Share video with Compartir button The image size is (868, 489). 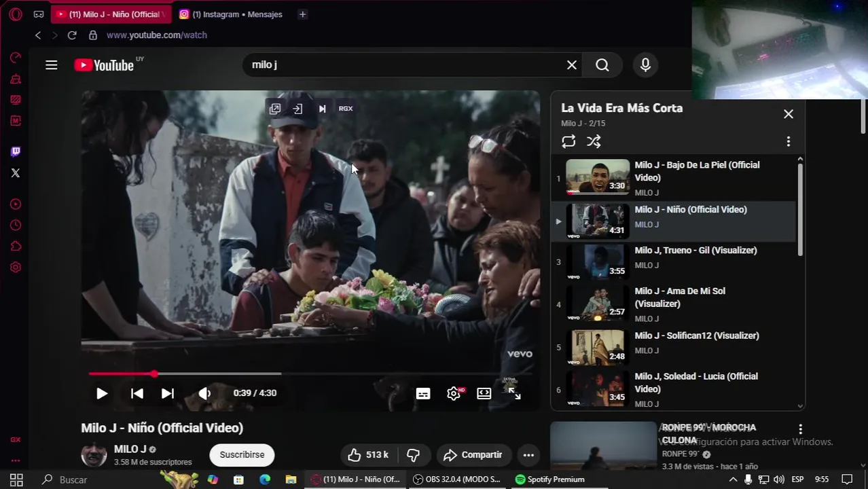(x=473, y=455)
